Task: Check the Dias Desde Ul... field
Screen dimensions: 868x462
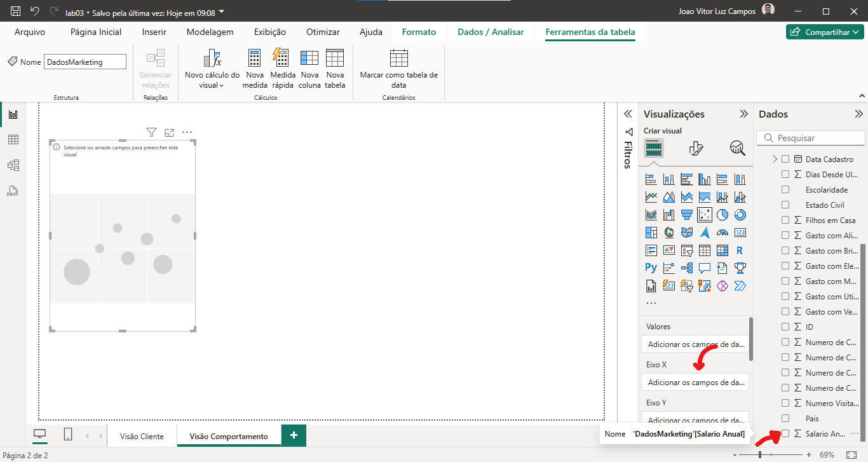Action: tap(785, 175)
